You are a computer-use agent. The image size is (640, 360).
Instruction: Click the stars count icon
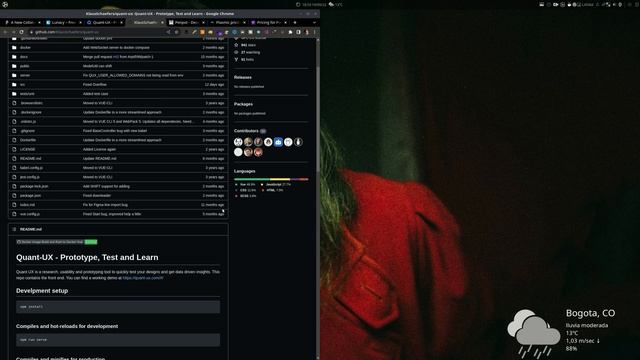pyautogui.click(x=236, y=45)
